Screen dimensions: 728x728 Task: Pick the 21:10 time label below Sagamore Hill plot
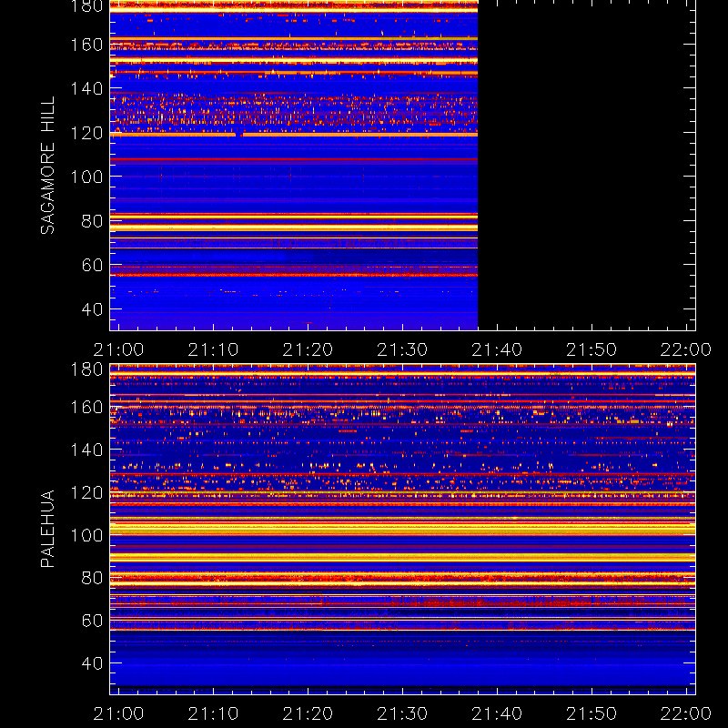[213, 349]
